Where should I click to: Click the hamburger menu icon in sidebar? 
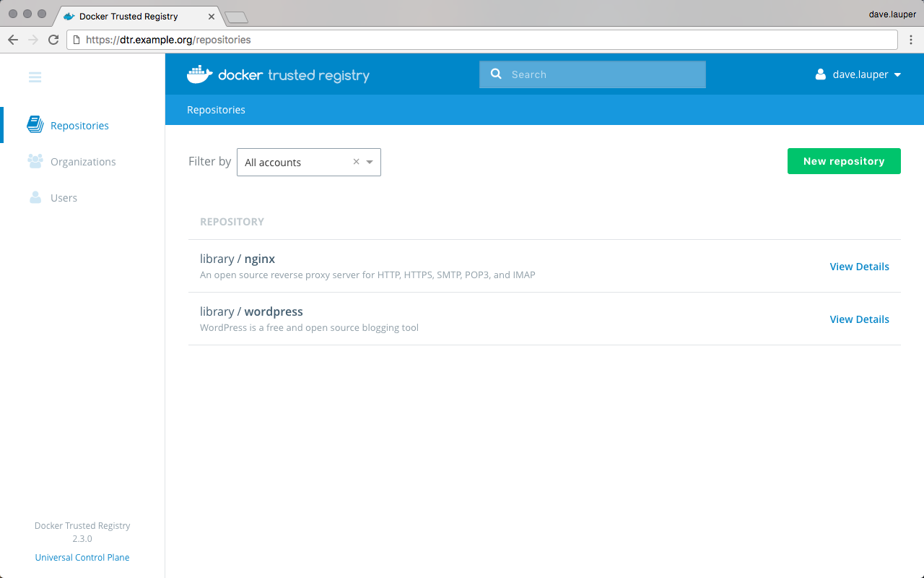[x=35, y=77]
